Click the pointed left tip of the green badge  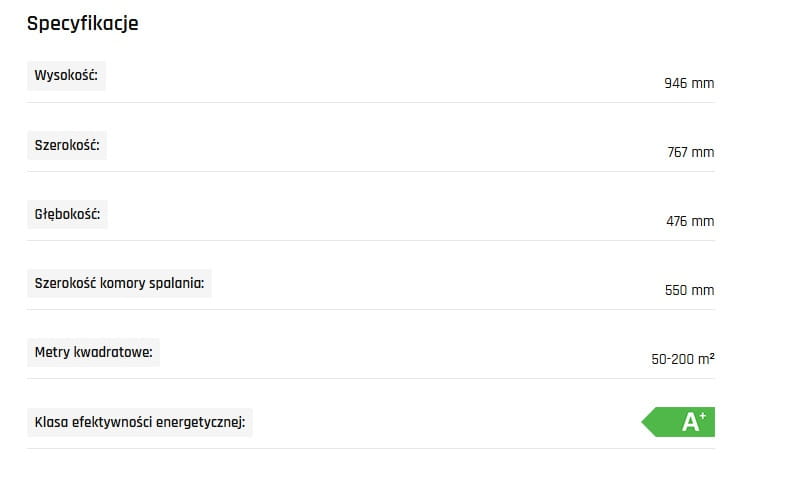[645, 422]
